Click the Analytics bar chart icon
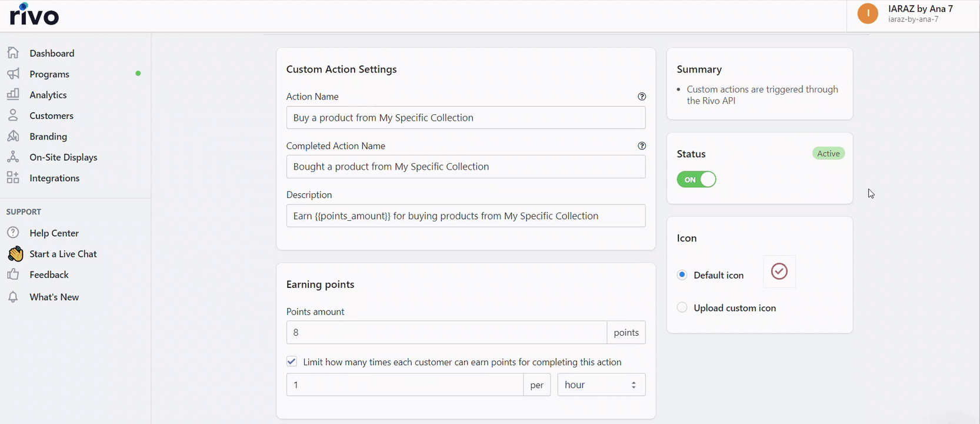 pyautogui.click(x=13, y=94)
